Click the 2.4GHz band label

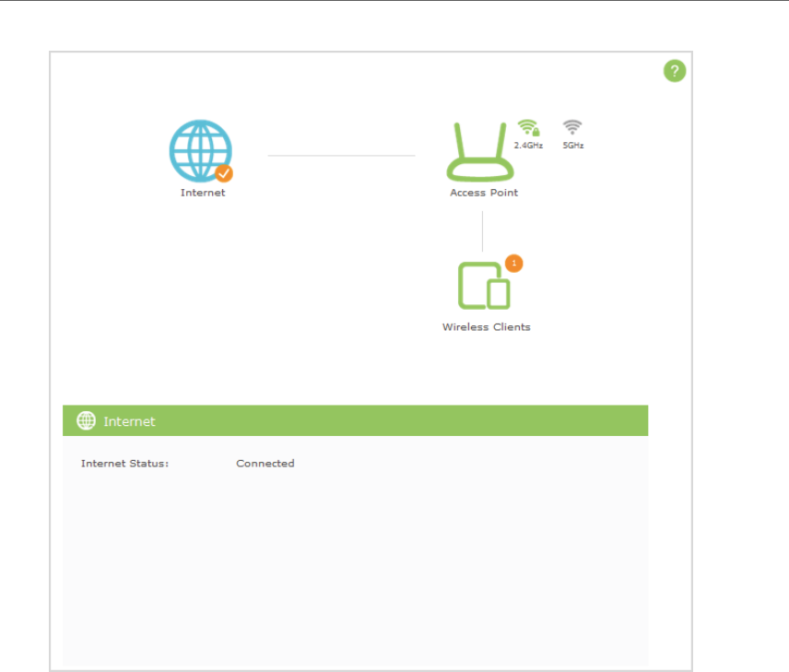tap(528, 146)
